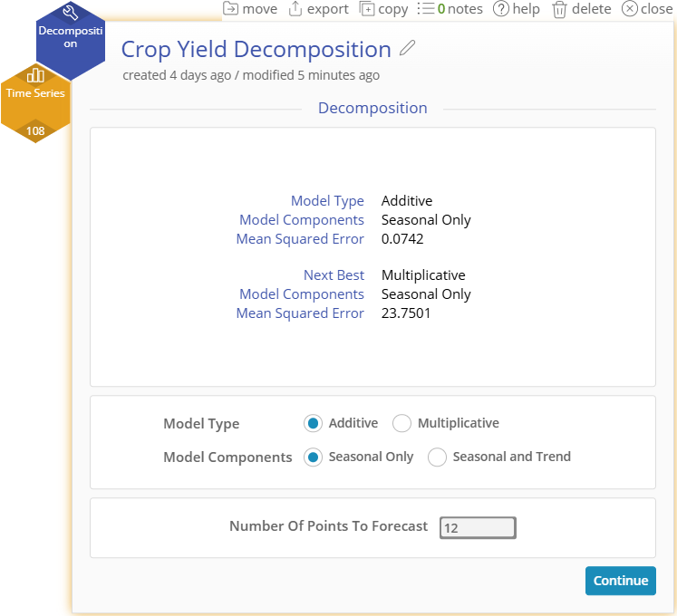
Task: Choose Seasonal Only components
Action: 313,457
